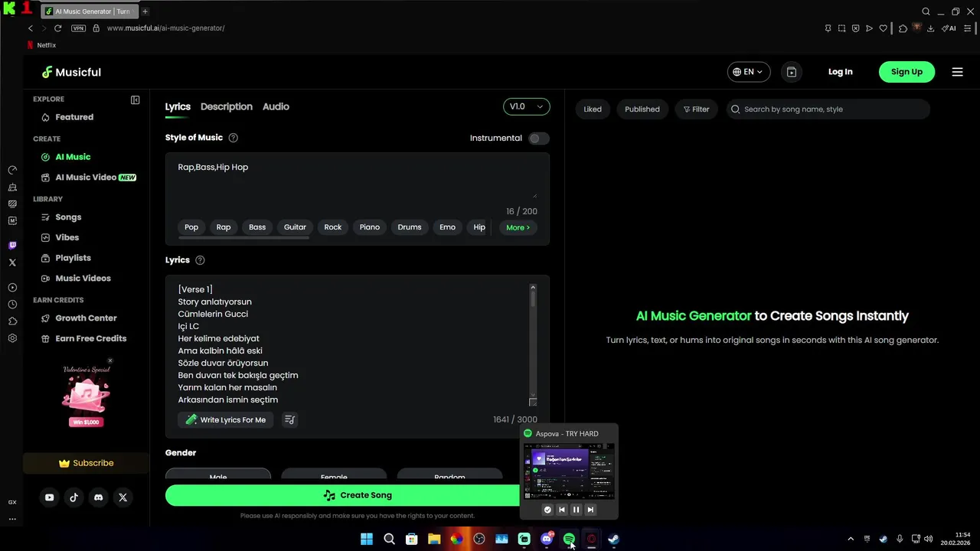The image size is (980, 551).
Task: Click the Lyrics help question mark icon
Action: [200, 260]
